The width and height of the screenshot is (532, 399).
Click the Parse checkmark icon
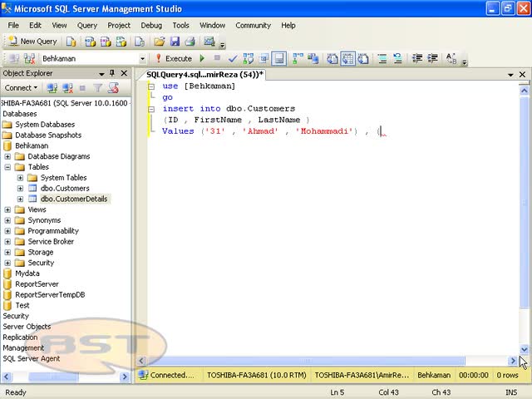click(x=233, y=59)
